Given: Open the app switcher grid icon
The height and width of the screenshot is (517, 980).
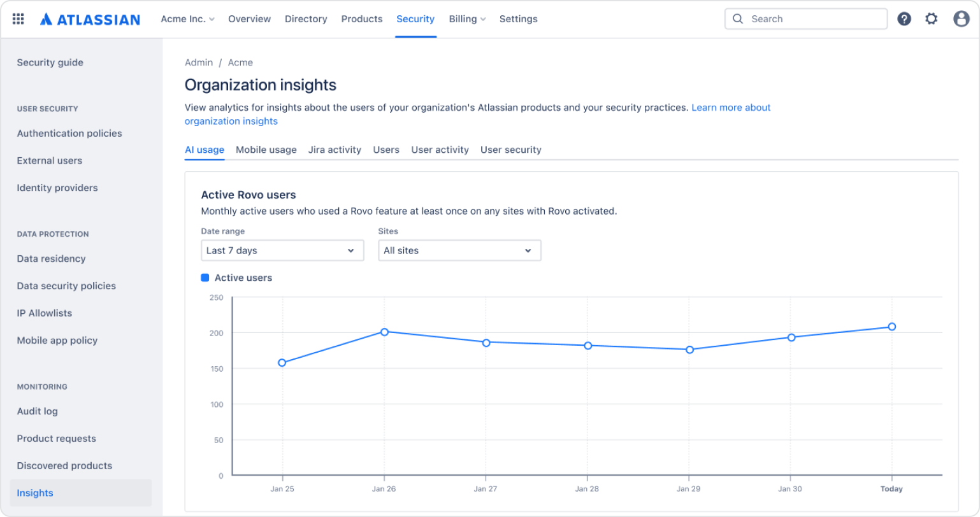Looking at the screenshot, I should coord(18,19).
